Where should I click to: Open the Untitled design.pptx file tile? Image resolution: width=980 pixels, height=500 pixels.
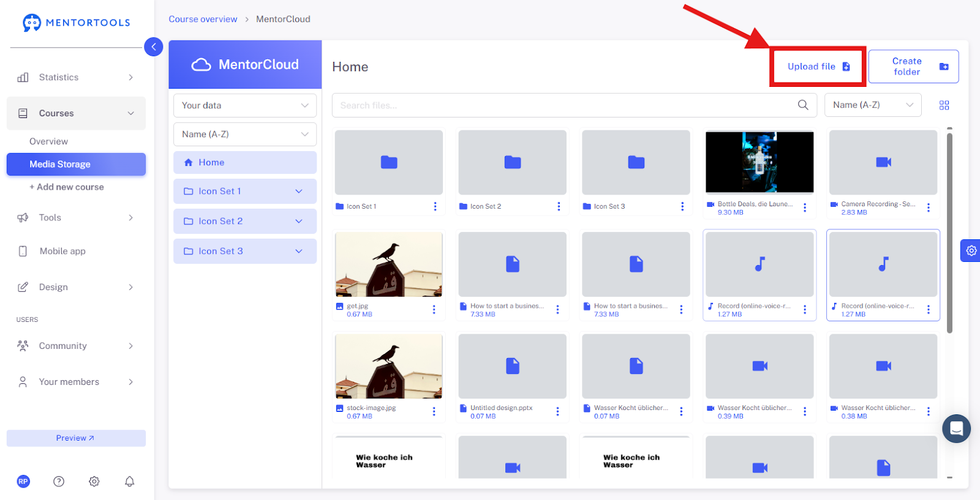coord(513,366)
